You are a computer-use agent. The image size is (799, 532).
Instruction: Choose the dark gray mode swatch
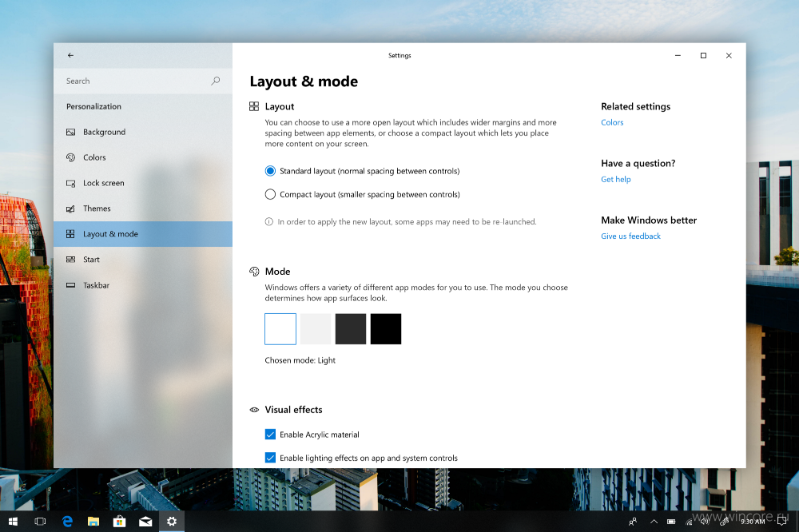pyautogui.click(x=351, y=328)
